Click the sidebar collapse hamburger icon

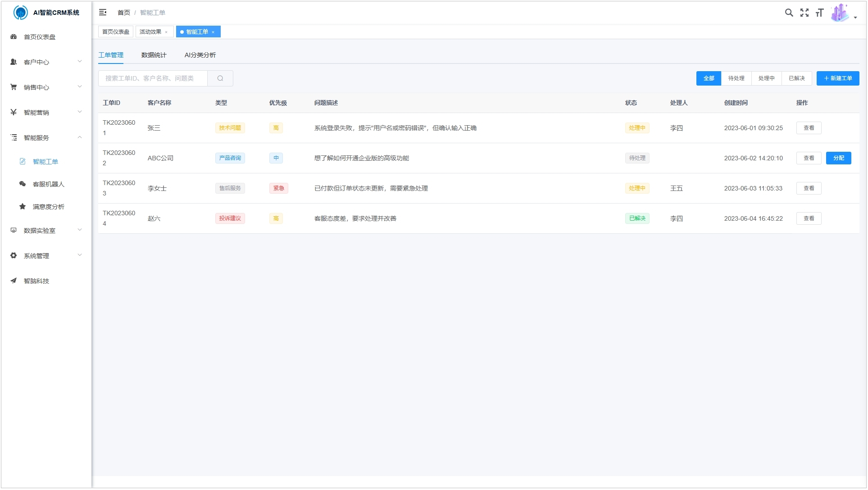(x=103, y=13)
